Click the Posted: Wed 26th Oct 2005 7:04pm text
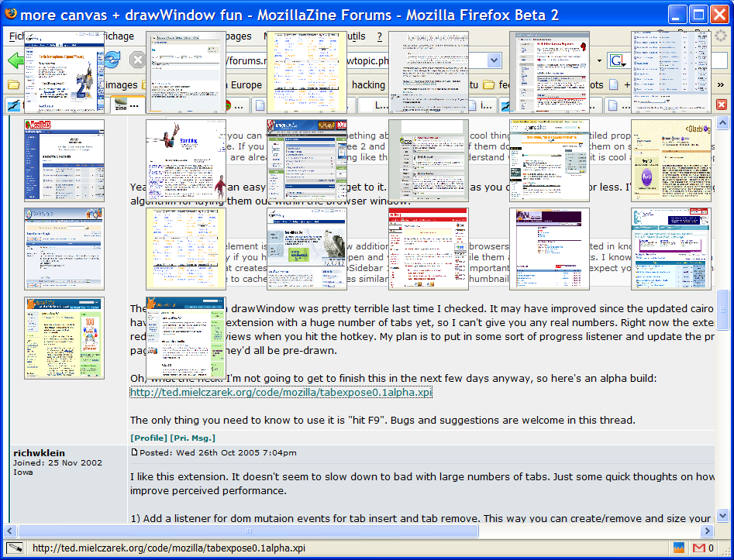Viewport: 734px width, 560px height. [x=218, y=452]
